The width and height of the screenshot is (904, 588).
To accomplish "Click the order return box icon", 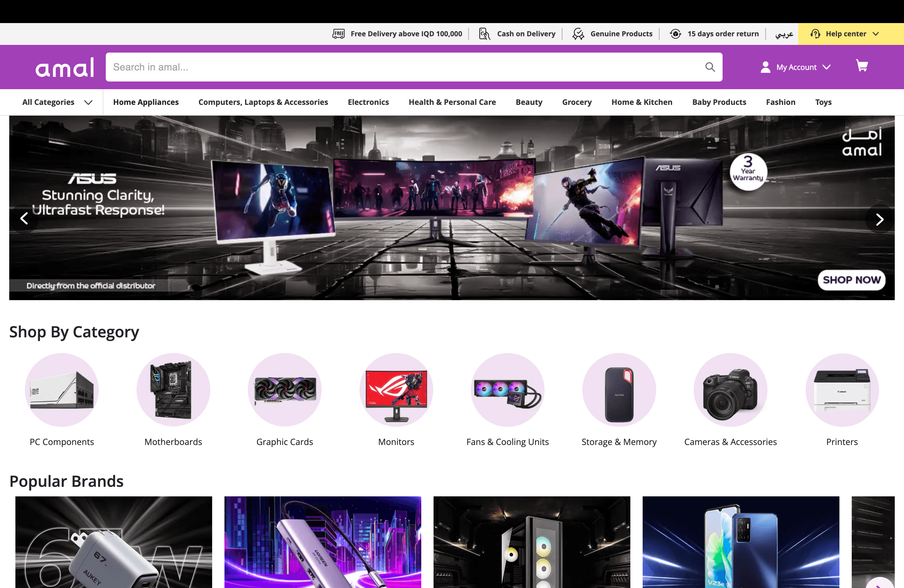I will [675, 34].
